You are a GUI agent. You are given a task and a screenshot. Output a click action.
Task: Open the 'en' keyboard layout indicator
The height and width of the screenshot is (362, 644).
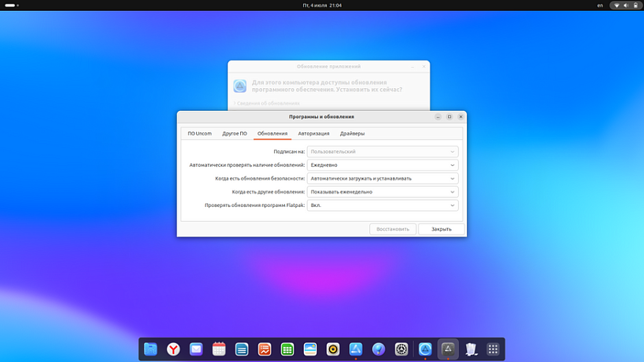coord(600,6)
